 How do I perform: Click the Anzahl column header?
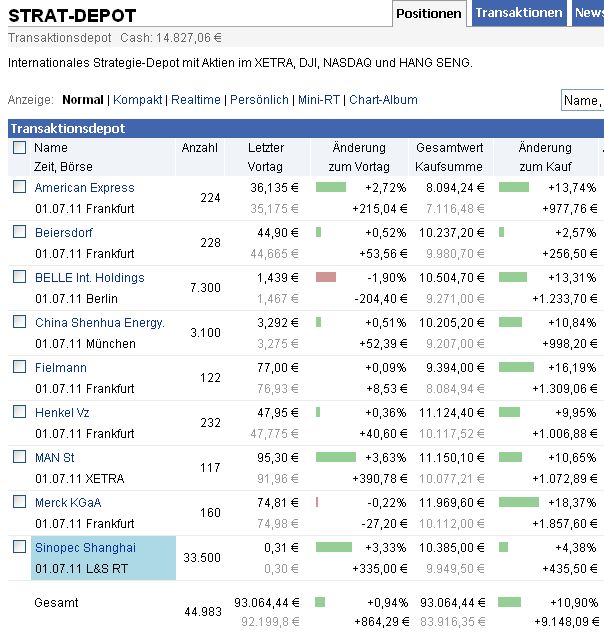200,148
